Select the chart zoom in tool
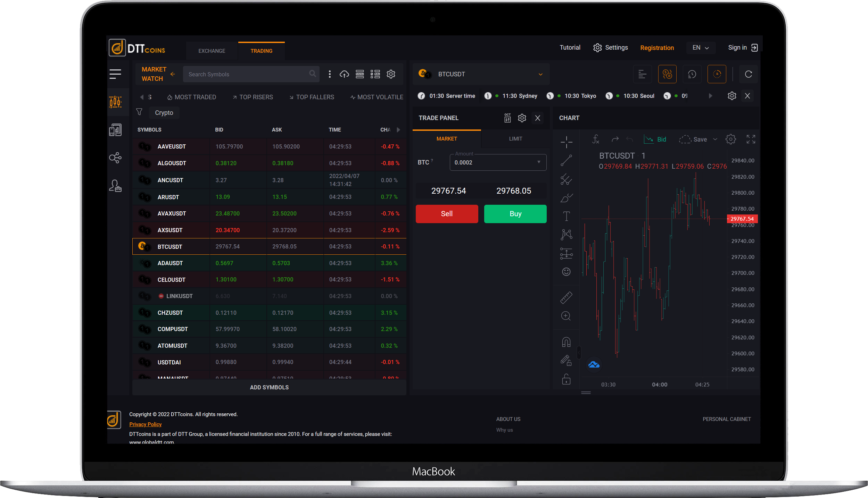 pos(567,316)
